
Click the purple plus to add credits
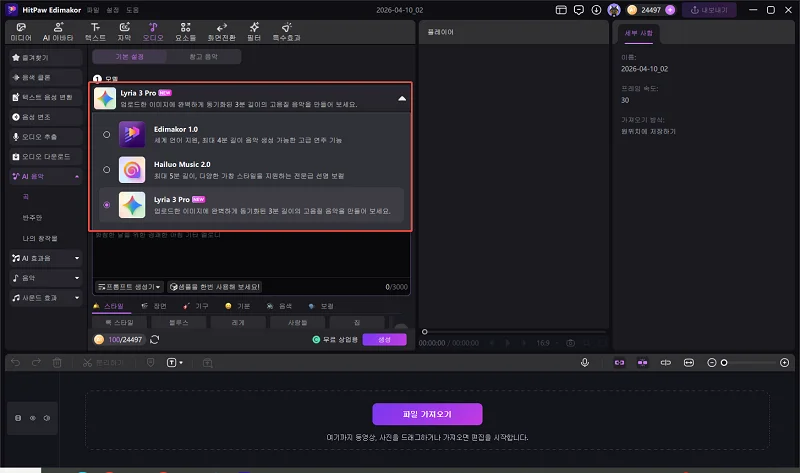(x=670, y=10)
